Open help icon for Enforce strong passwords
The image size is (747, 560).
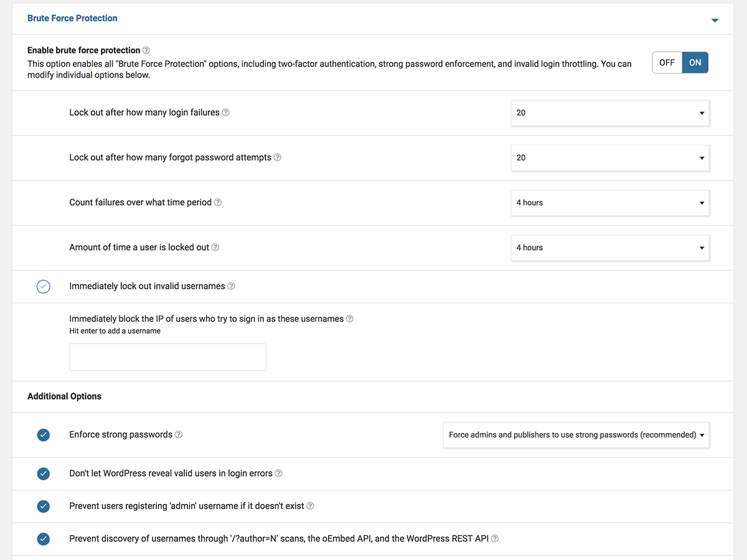tap(179, 434)
